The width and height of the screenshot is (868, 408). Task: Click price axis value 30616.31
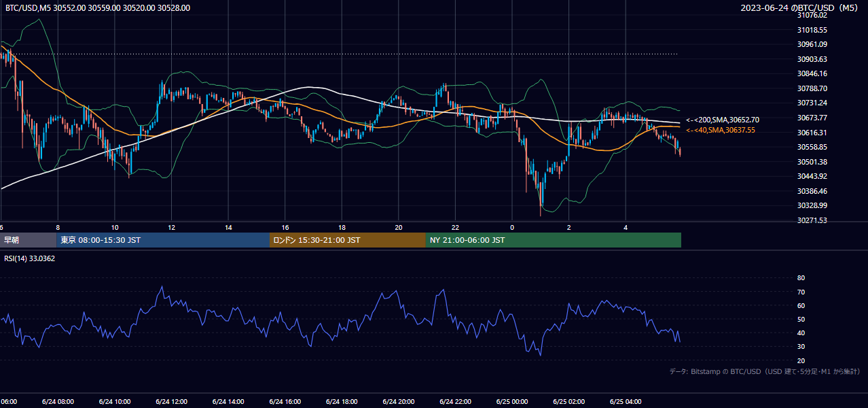point(812,133)
